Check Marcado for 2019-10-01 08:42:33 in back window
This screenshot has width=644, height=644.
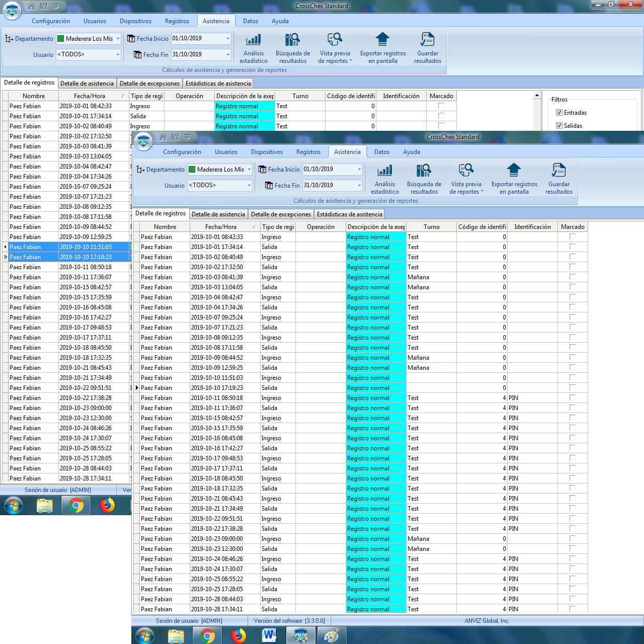click(x=441, y=106)
